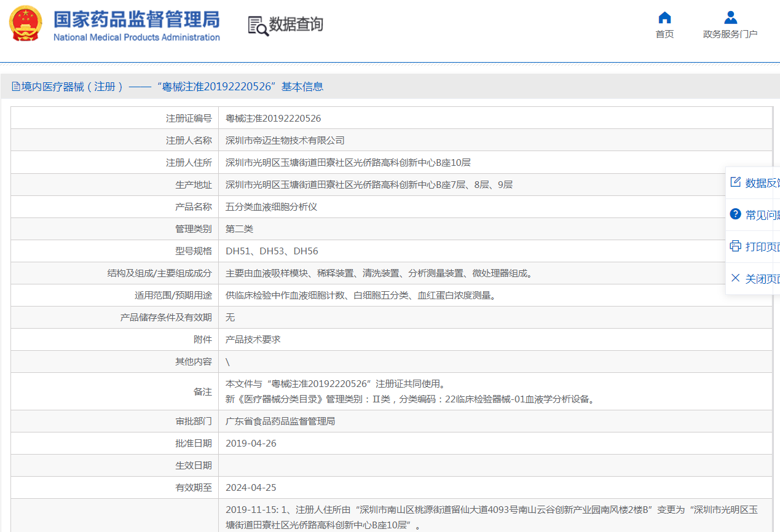The width and height of the screenshot is (780, 532).
Task: Open the 数据查询 heading text
Action: pyautogui.click(x=296, y=25)
